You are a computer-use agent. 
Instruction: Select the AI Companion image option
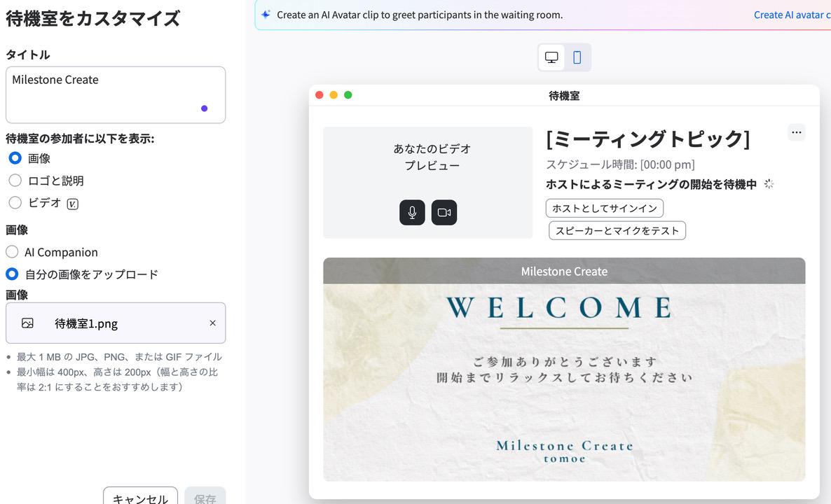[x=12, y=252]
